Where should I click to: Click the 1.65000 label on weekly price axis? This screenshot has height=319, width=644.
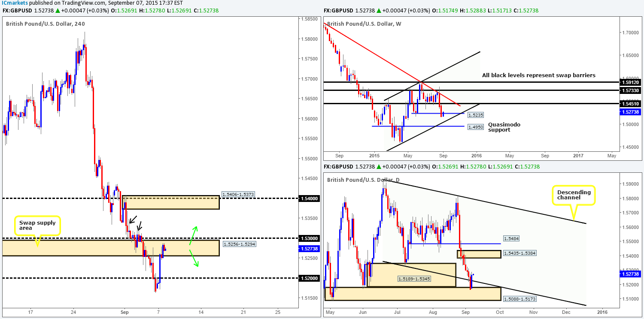[x=630, y=56]
